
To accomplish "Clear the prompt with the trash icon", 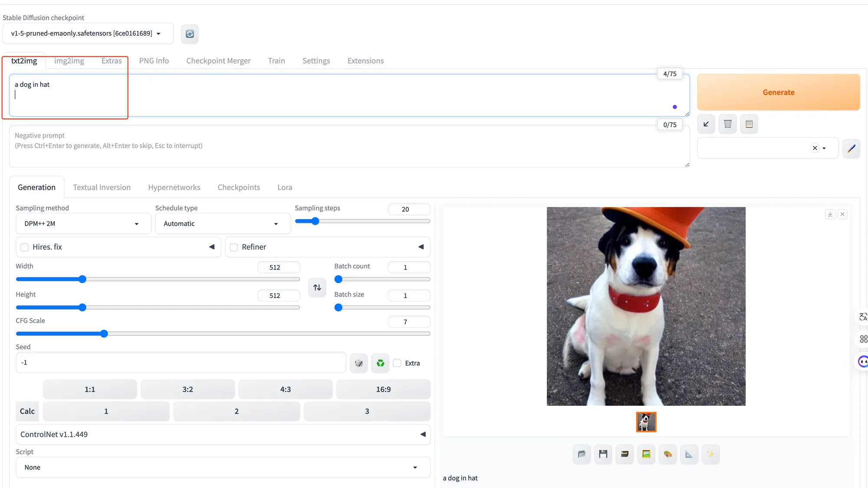I will point(728,124).
